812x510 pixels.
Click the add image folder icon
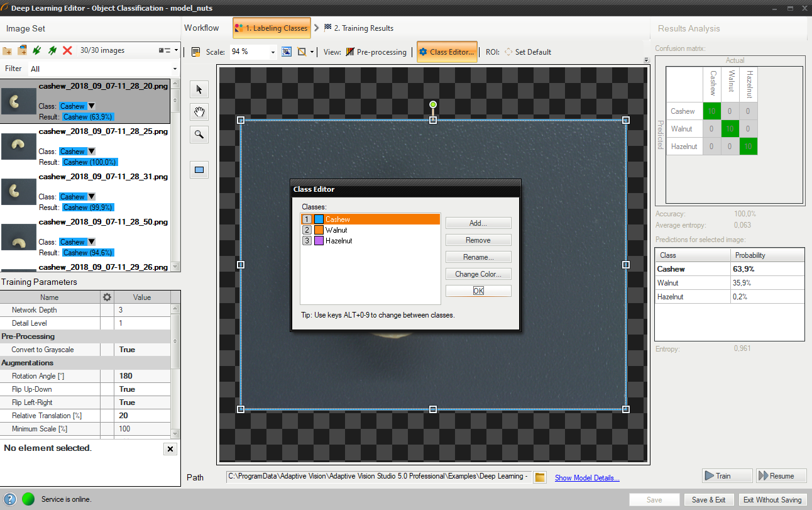click(8, 50)
